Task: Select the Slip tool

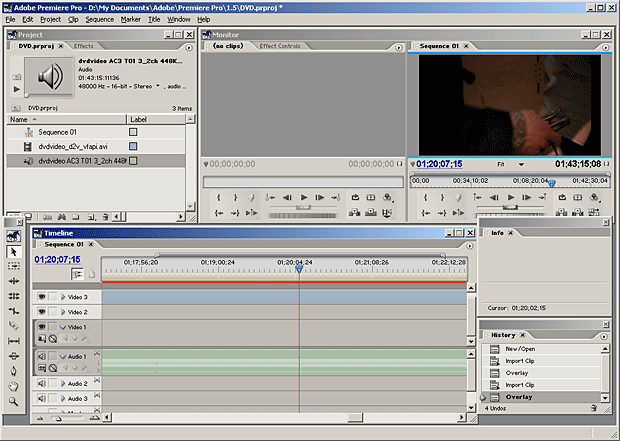Action: pyautogui.click(x=13, y=341)
